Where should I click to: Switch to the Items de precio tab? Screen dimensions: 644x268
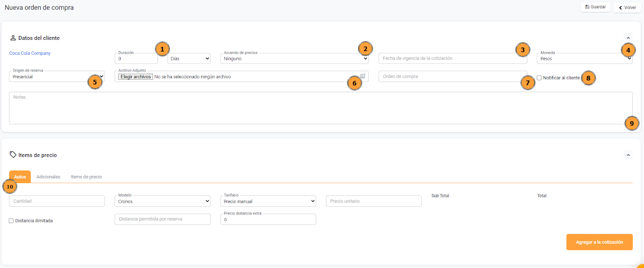[86, 177]
